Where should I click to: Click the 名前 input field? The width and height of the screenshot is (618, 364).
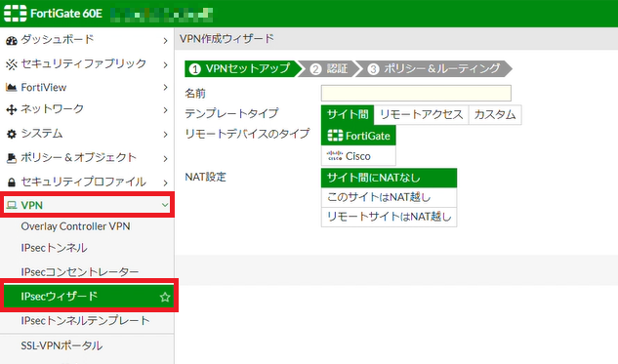[416, 94]
